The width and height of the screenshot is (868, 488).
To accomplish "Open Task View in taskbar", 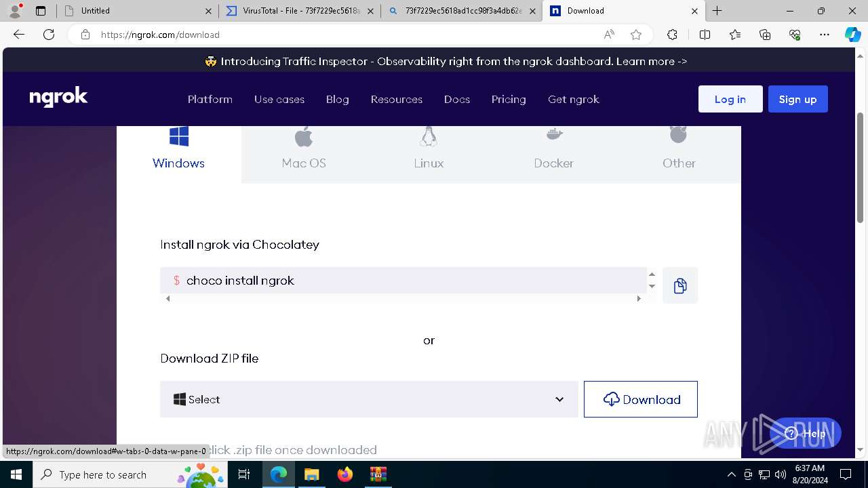I will click(x=244, y=474).
